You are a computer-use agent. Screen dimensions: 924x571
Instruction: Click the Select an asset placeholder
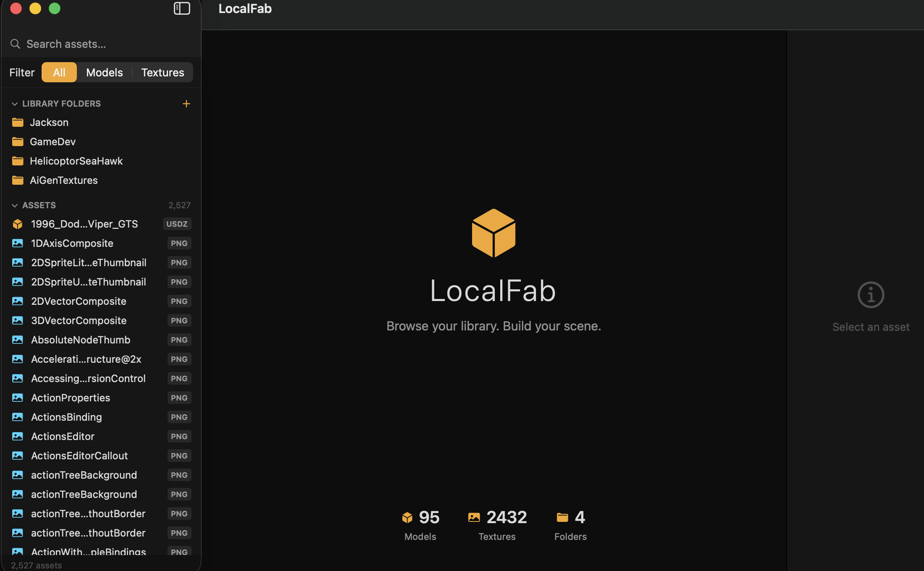point(871,327)
